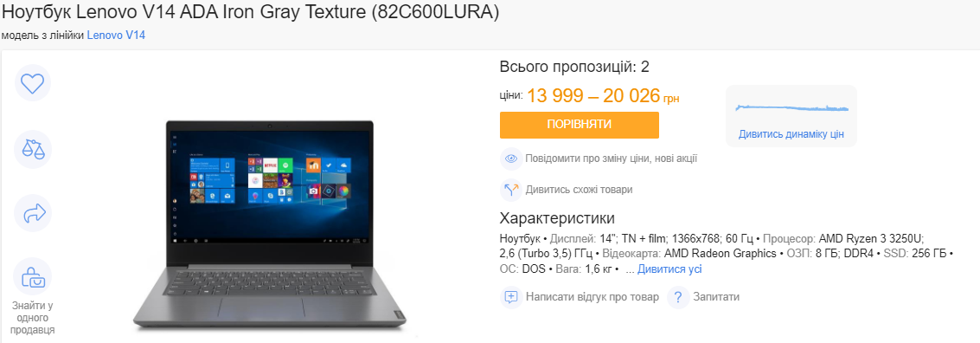980x343 pixels.
Task: Click the price history sparkline chart
Action: 792,108
